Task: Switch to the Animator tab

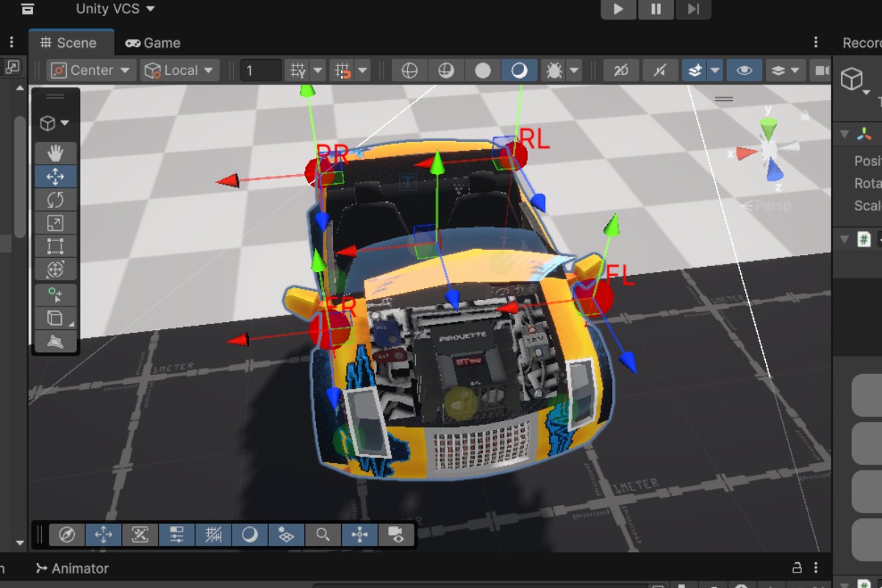Action: [x=72, y=568]
